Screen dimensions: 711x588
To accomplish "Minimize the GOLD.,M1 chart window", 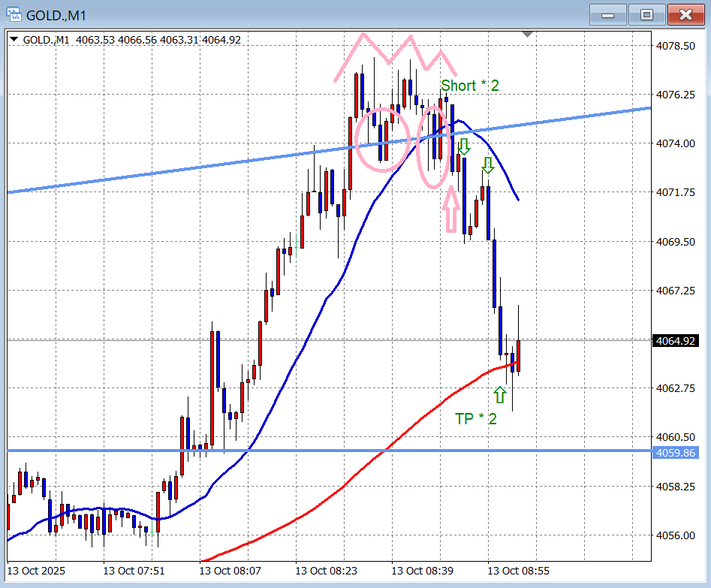I will click(607, 15).
